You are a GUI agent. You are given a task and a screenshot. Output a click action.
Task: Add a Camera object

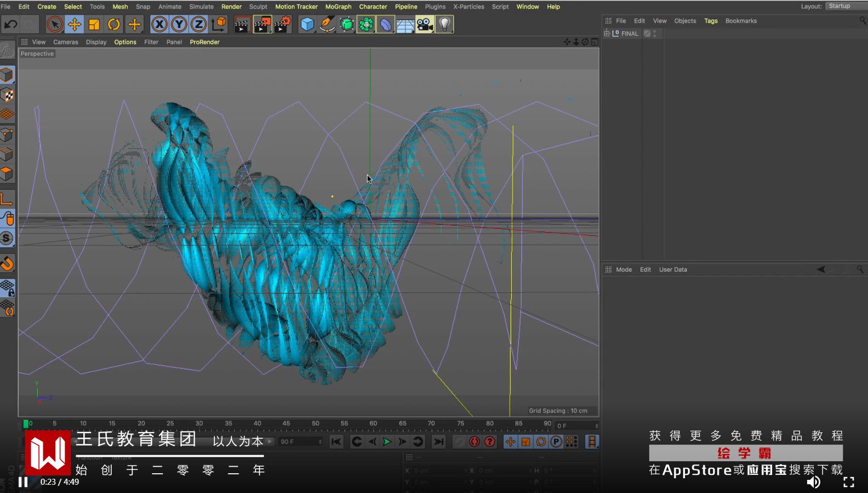click(424, 24)
